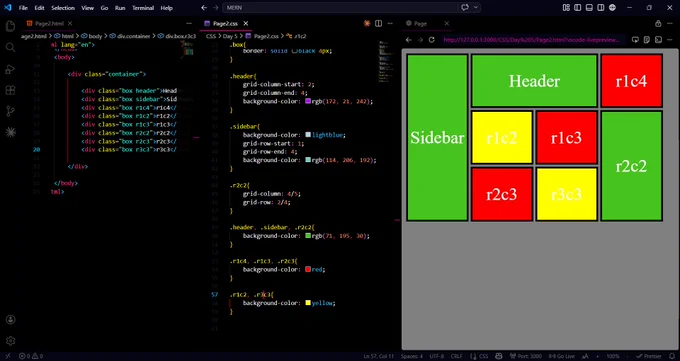
Task: Open more options in preview address bar
Action: [x=670, y=40]
